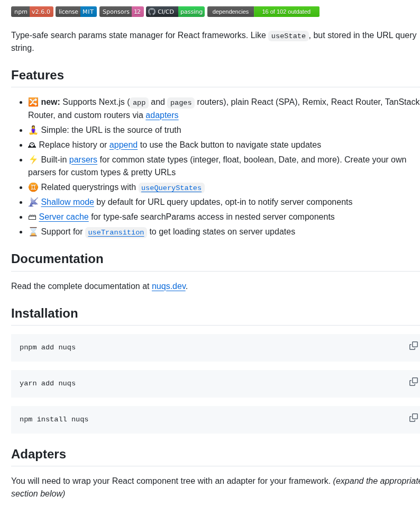Click the clock emoji beside Replace history
Image resolution: width=420 pixels, height=505 pixels.
tap(32, 145)
